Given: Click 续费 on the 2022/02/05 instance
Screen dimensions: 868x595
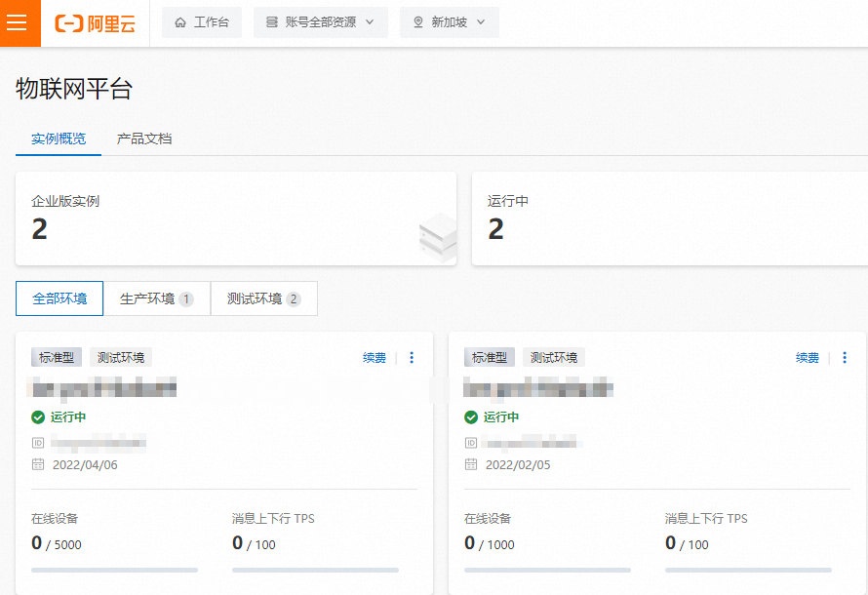Looking at the screenshot, I should 808,358.
